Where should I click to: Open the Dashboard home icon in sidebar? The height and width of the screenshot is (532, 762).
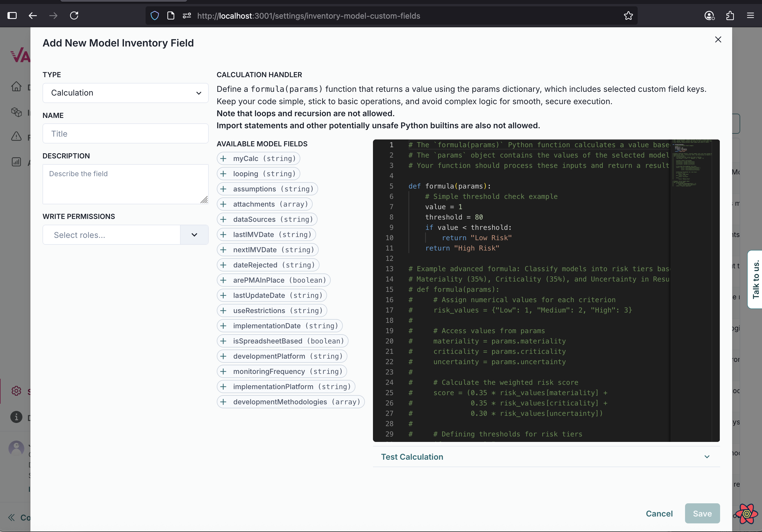(x=17, y=86)
